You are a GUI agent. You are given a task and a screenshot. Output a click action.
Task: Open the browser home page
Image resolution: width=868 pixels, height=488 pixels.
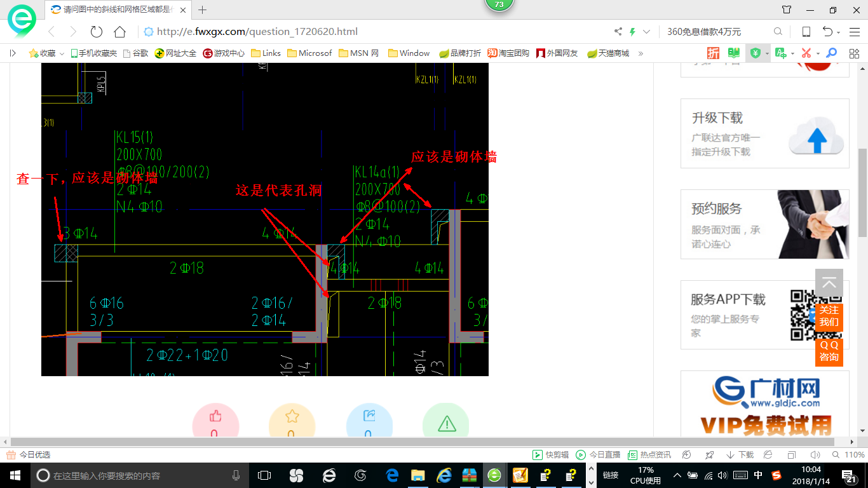coord(119,32)
